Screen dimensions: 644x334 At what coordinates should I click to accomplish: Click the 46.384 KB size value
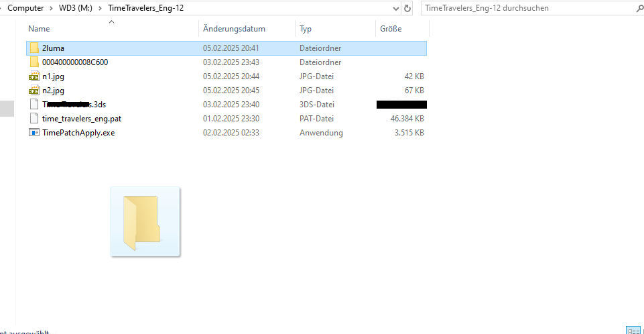tap(407, 118)
